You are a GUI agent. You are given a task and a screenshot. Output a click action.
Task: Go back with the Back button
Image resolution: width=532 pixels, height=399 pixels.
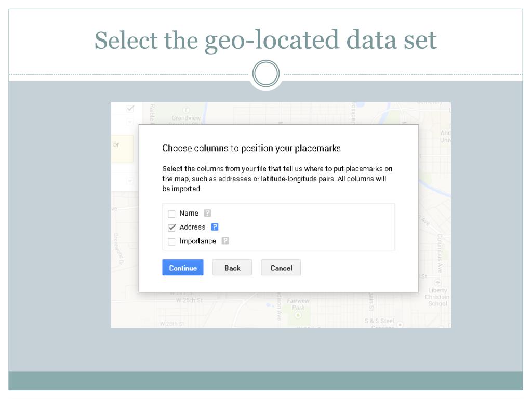click(232, 268)
